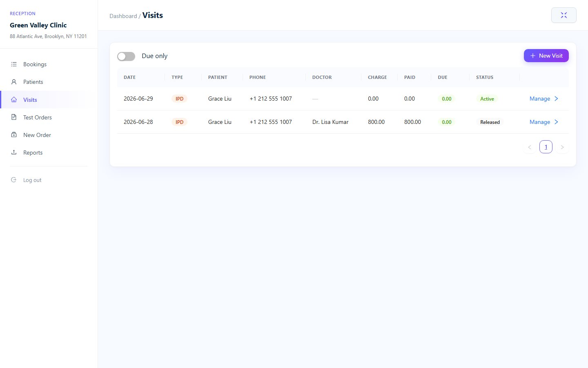Viewport: 588px width, 368px height.
Task: Click paid amount in Released row
Action: click(x=412, y=122)
